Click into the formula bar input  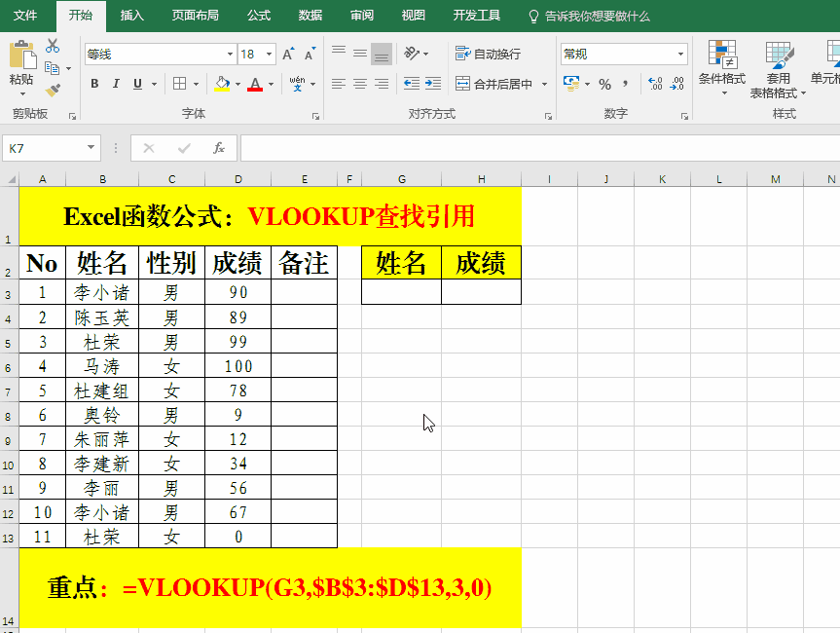540,148
